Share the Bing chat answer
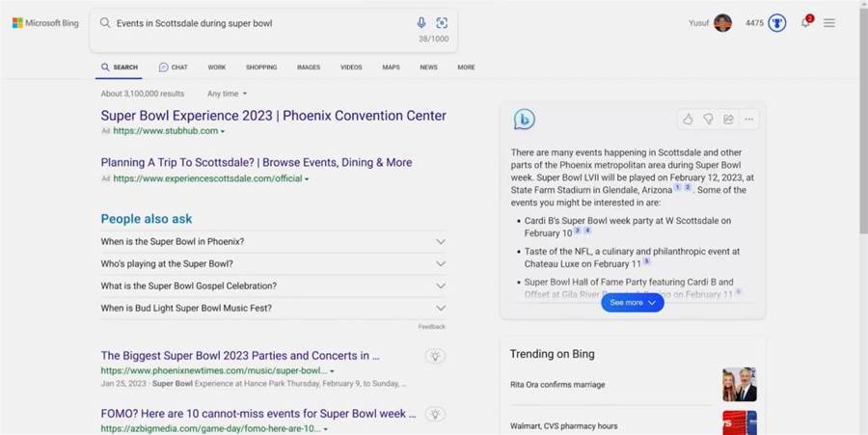The width and height of the screenshot is (868, 435). pyautogui.click(x=728, y=119)
